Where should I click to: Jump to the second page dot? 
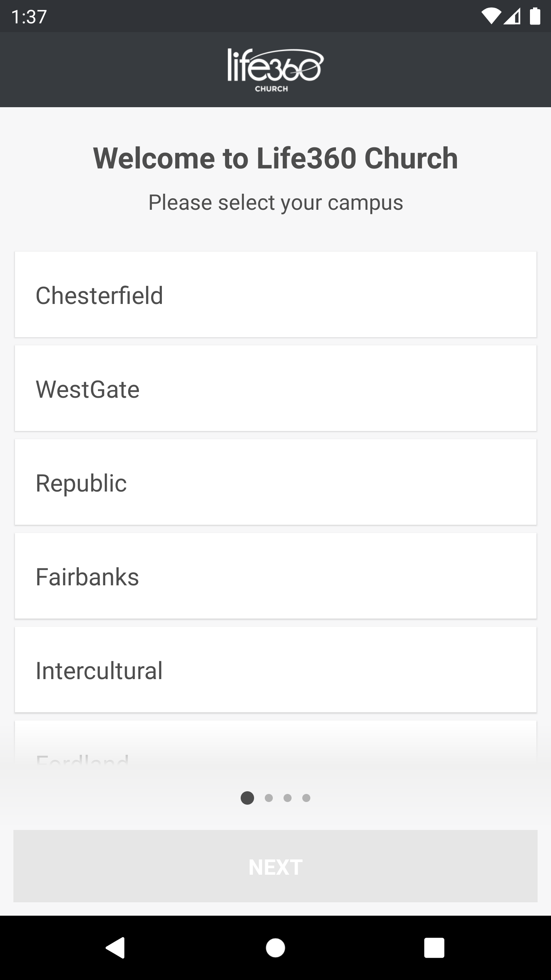point(269,798)
